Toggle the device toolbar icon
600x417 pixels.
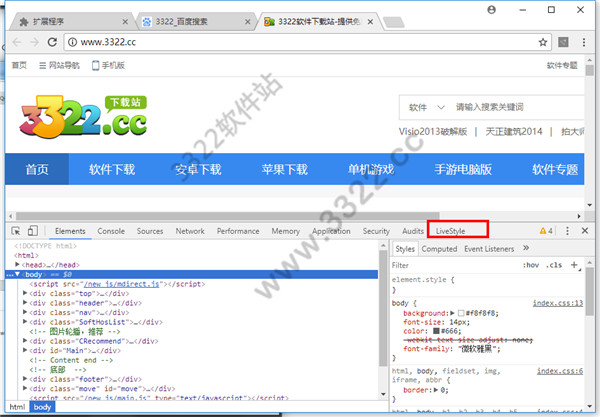pos(33,231)
